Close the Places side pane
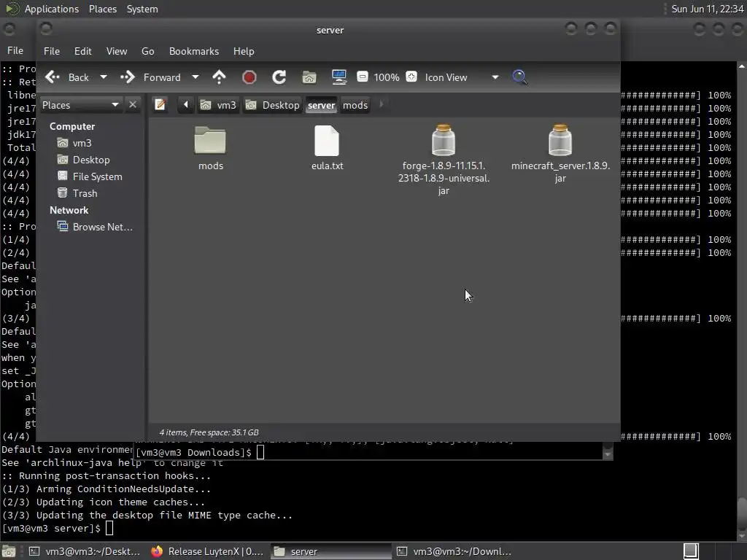This screenshot has height=560, width=747. point(133,105)
